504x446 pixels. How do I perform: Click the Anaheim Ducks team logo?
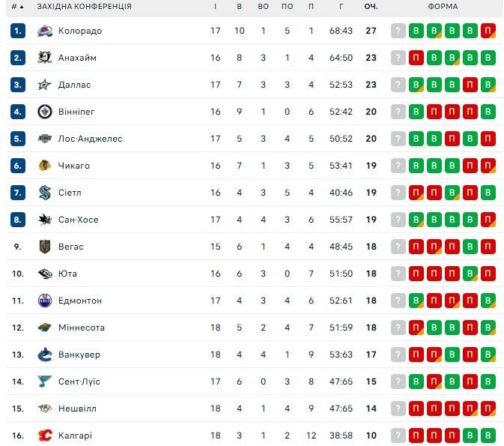click(45, 58)
